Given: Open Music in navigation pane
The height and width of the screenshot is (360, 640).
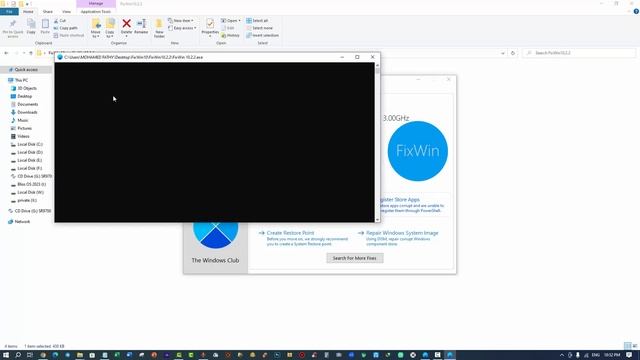Looking at the screenshot, I should (x=23, y=120).
